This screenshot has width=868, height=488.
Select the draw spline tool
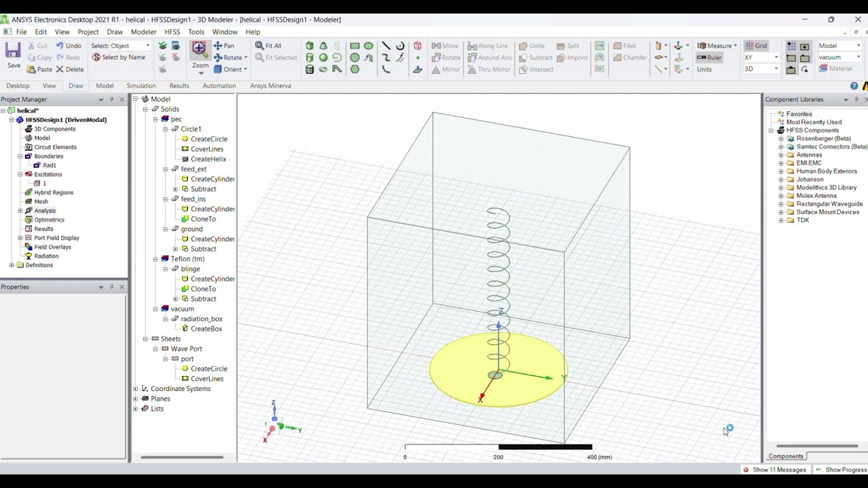[x=386, y=58]
